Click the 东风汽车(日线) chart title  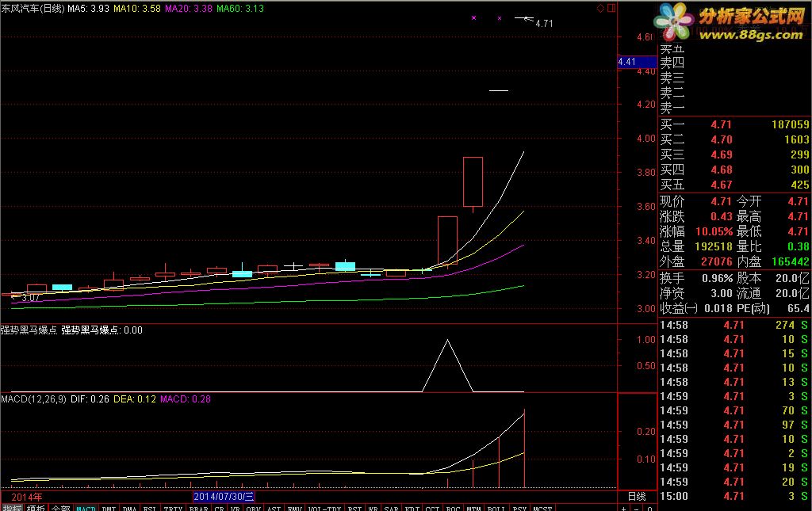pyautogui.click(x=33, y=8)
